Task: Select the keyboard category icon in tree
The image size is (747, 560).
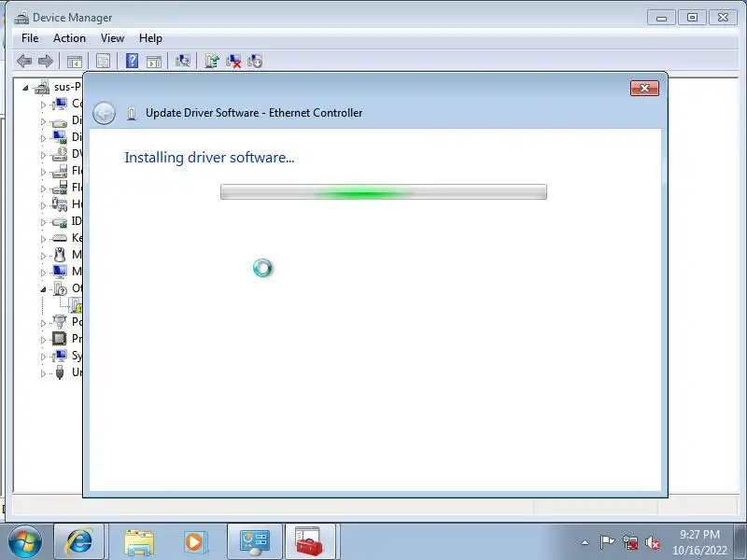Action: pos(60,238)
